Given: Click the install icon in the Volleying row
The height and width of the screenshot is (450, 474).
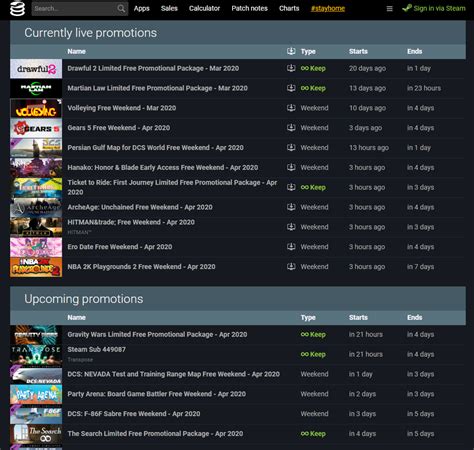Looking at the screenshot, I should coord(291,108).
